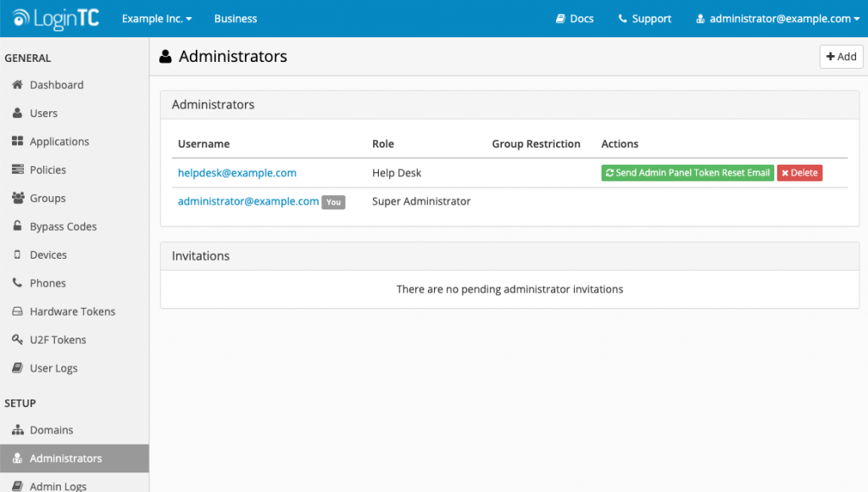Open the Users section
Viewport: 868px width, 492px height.
(x=43, y=113)
